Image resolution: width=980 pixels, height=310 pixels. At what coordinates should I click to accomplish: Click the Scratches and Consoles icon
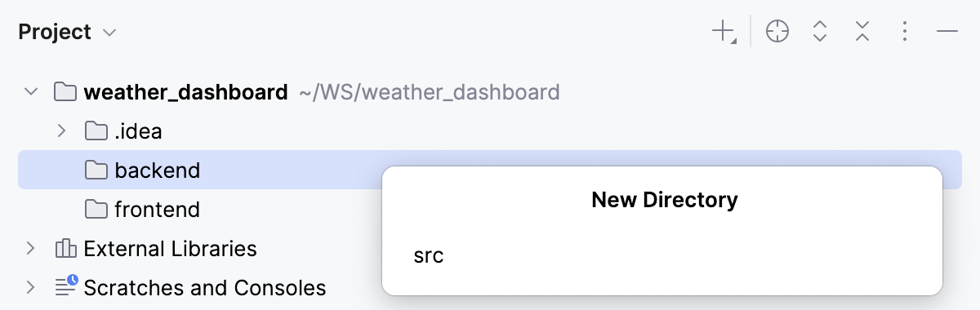pos(65,286)
